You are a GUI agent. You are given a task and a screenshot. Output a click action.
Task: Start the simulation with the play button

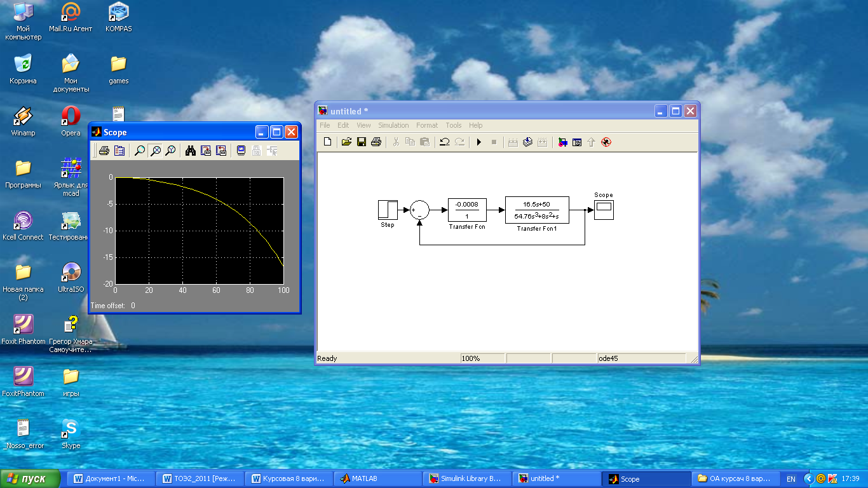[x=479, y=142]
